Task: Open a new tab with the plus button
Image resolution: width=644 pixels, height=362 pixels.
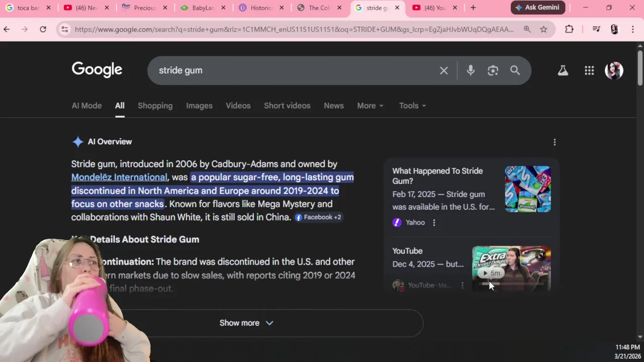Action: point(473,8)
